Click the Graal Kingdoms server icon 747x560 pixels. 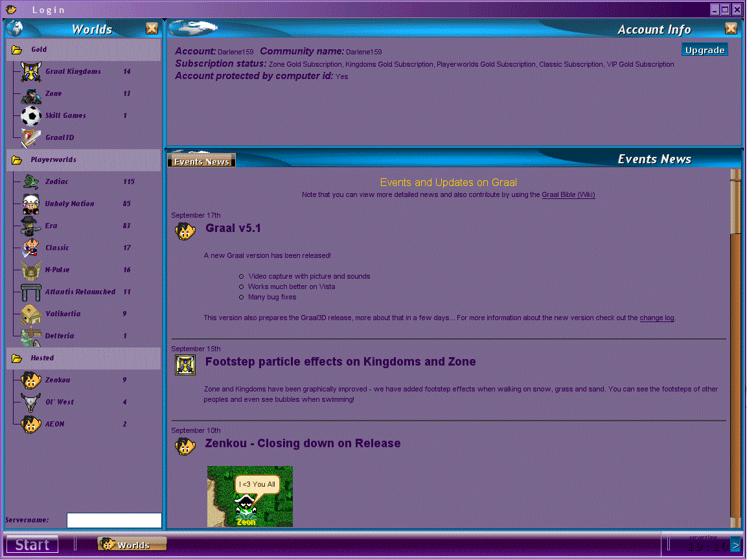(30, 72)
